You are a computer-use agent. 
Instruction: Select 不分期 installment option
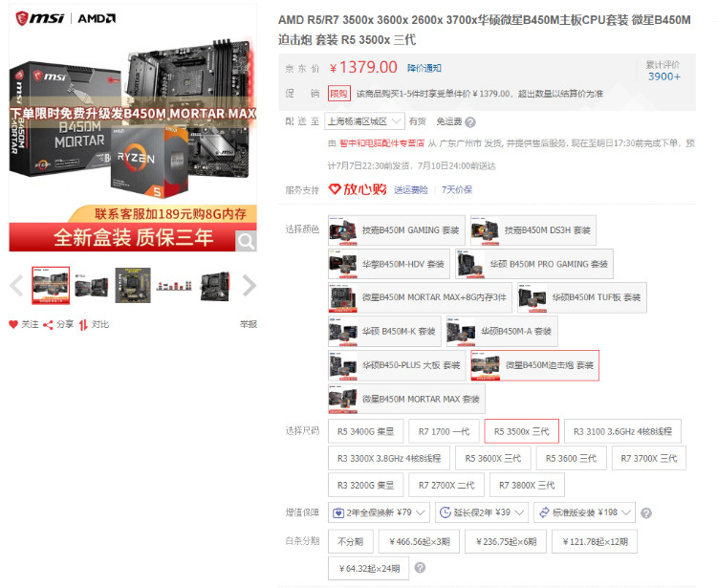click(x=351, y=542)
